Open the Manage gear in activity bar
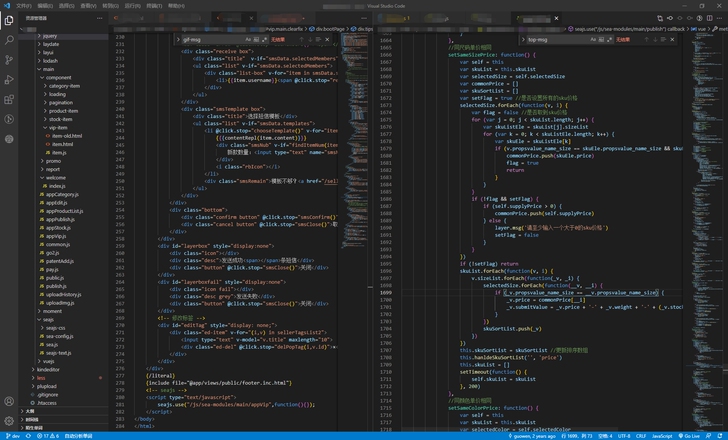Screen dimensions: 728x440 tap(9, 421)
